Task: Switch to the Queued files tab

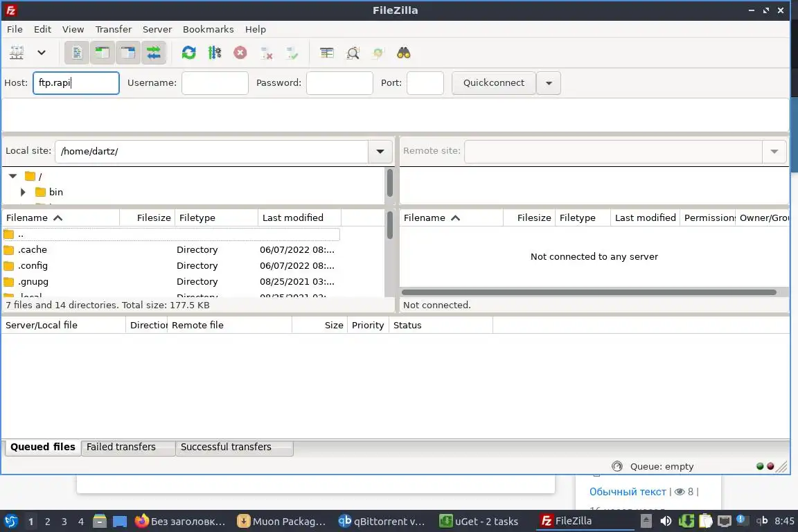Action: 43,447
